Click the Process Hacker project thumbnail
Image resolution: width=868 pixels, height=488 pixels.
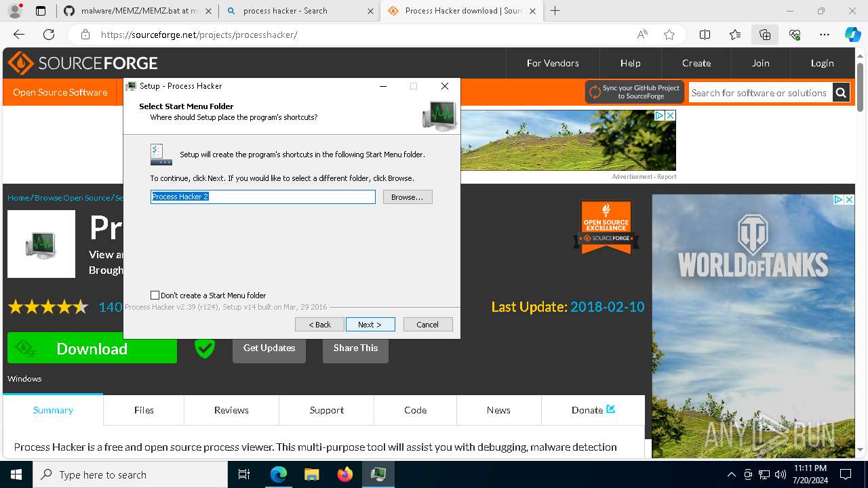pyautogui.click(x=41, y=244)
